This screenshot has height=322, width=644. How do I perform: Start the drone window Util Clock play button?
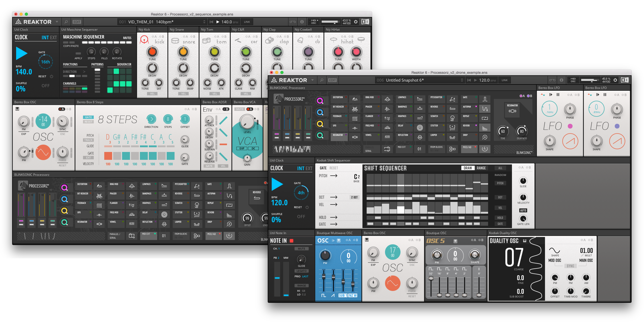coord(277,184)
